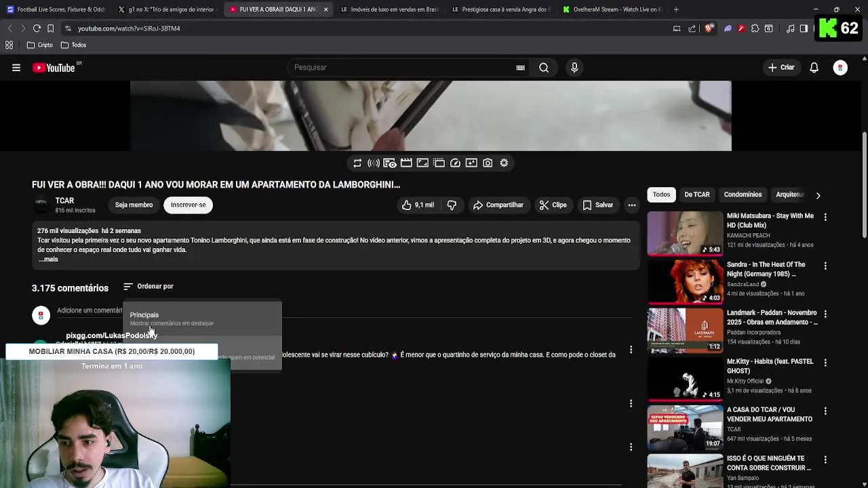Show more filter chips with right chevron

(818, 195)
